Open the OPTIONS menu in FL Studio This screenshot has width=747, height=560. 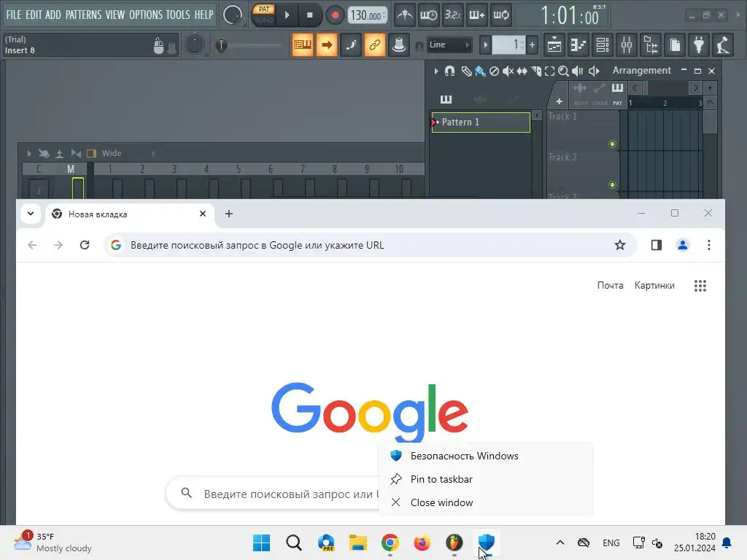click(x=145, y=15)
